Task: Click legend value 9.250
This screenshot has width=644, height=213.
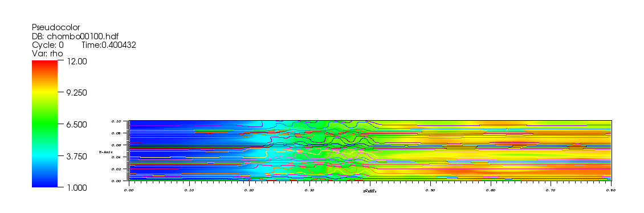Action: [x=77, y=93]
